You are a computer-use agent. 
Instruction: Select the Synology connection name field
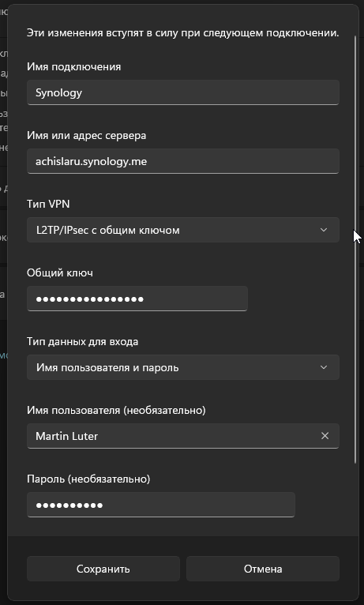183,92
